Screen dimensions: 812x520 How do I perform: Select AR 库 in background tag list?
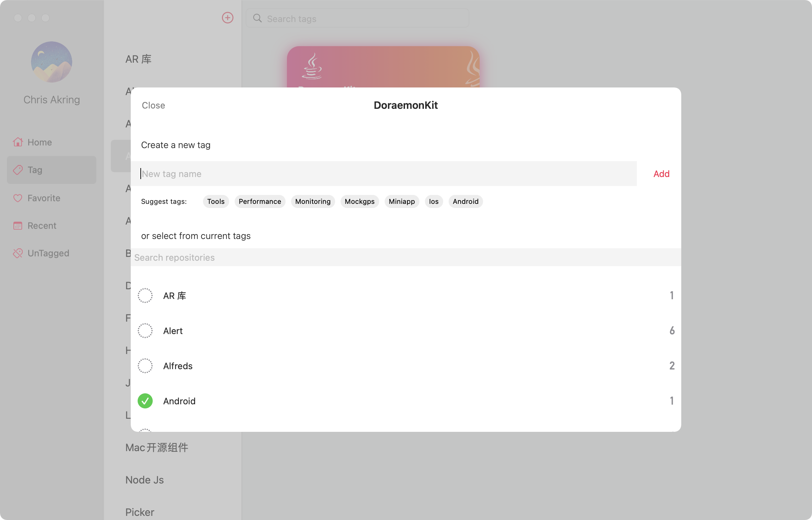point(138,59)
